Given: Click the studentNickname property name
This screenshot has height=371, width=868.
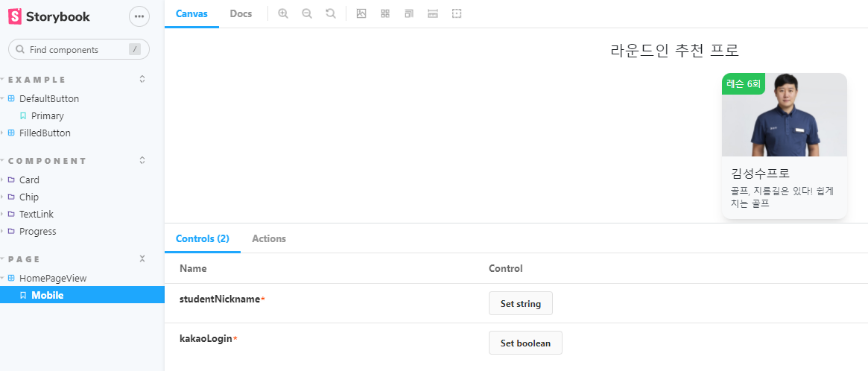Looking at the screenshot, I should click(220, 299).
